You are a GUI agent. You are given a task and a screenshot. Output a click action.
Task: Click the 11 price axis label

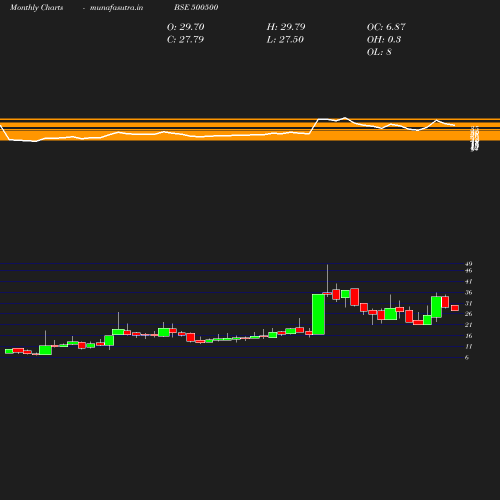click(x=469, y=347)
